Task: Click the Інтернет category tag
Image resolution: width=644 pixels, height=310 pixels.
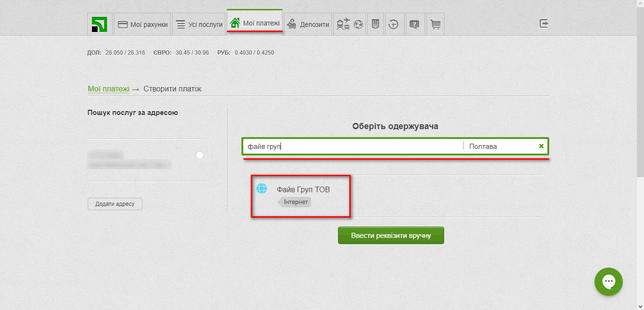Action: pos(295,202)
